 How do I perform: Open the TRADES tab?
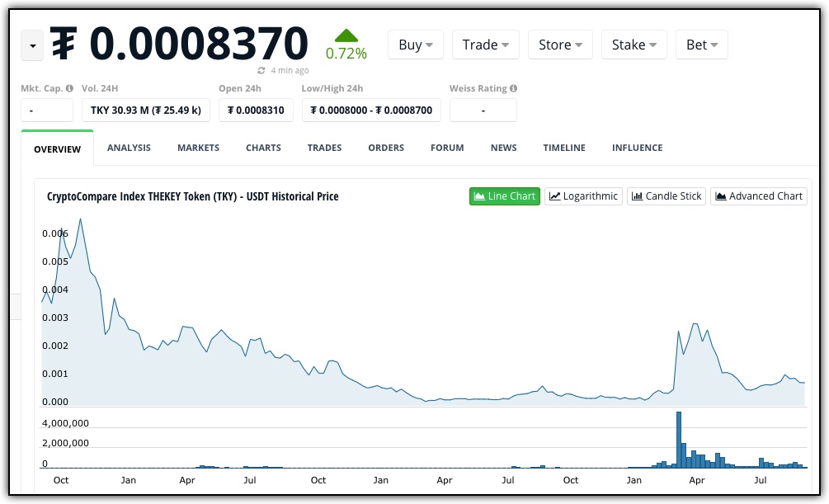point(325,148)
